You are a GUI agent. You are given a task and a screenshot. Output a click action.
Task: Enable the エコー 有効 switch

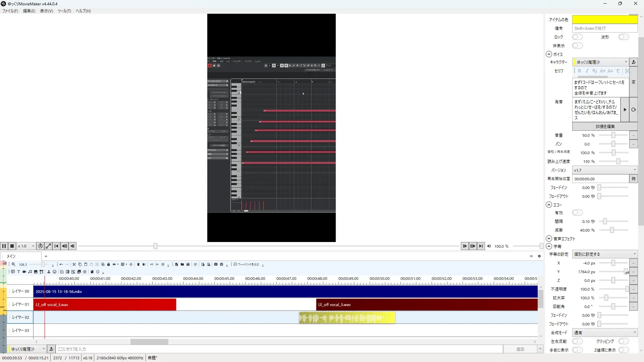tap(577, 213)
